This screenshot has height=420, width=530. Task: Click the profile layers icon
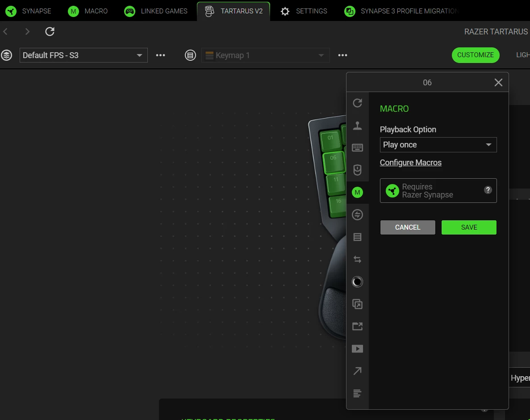pyautogui.click(x=6, y=55)
